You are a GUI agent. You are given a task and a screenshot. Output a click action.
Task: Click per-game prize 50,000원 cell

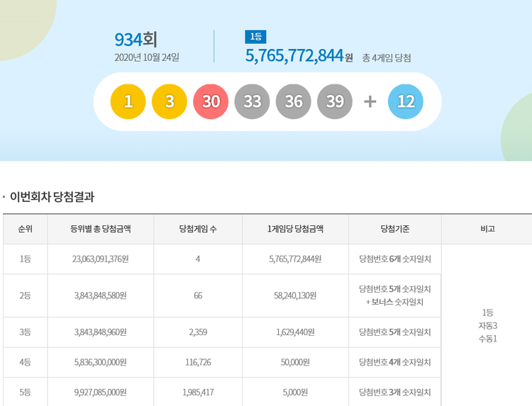pyautogui.click(x=295, y=362)
